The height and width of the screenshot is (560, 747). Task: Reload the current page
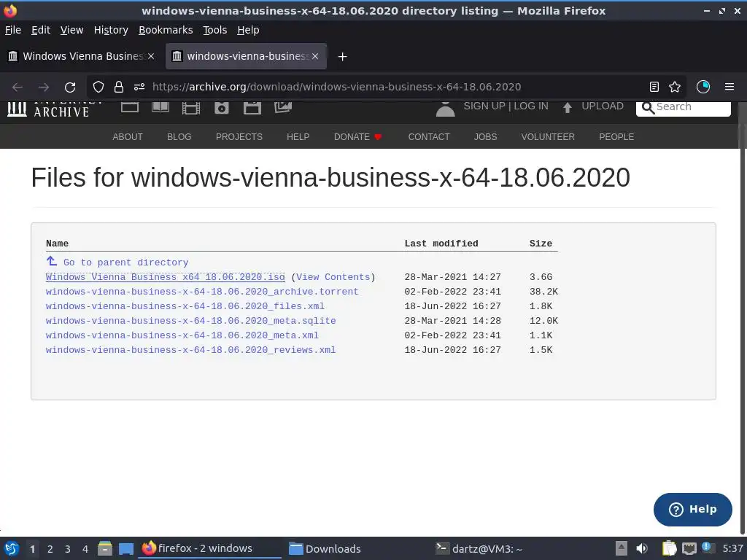coord(70,87)
